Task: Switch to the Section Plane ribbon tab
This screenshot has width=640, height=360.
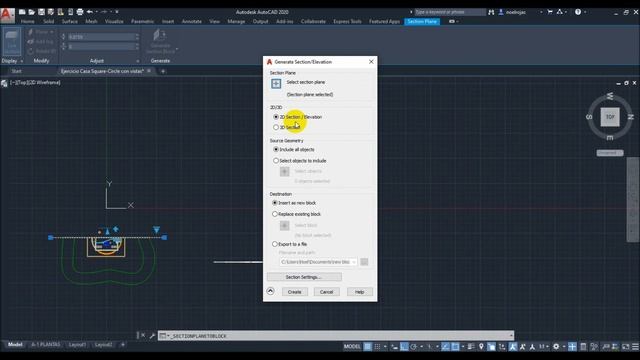Action: (422, 21)
